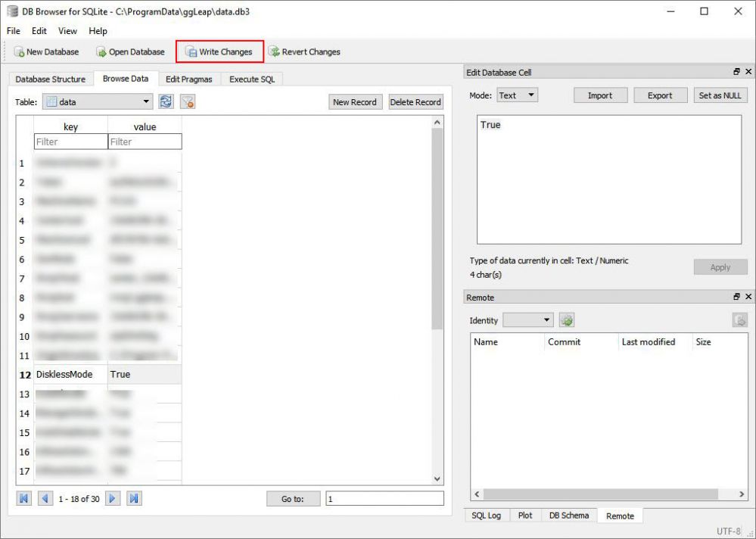Click the disabled icon above the Size column
Viewport: 756px width, 539px height.
tap(739, 320)
